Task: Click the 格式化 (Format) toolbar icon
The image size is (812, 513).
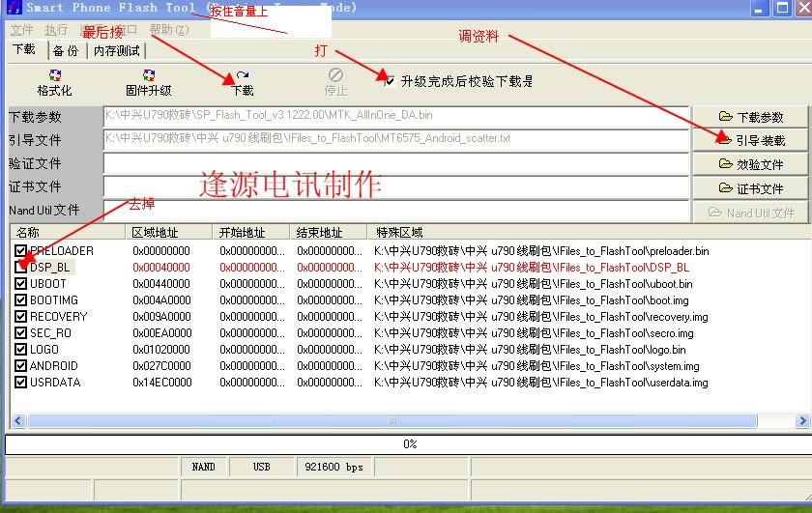Action: pos(54,81)
